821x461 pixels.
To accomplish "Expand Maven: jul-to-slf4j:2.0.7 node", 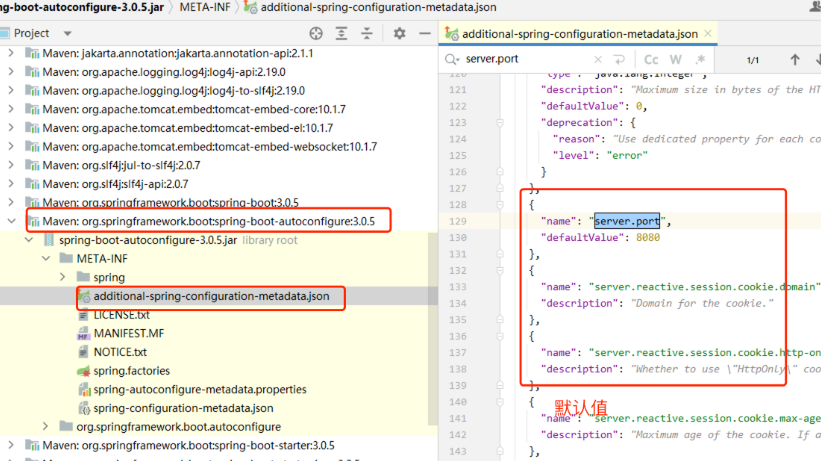I will [11, 165].
